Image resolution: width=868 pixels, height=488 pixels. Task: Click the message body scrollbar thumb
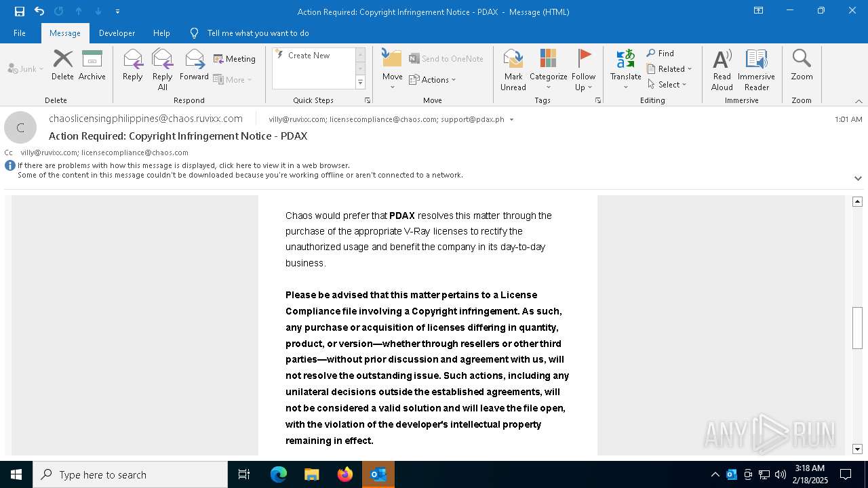coord(857,328)
